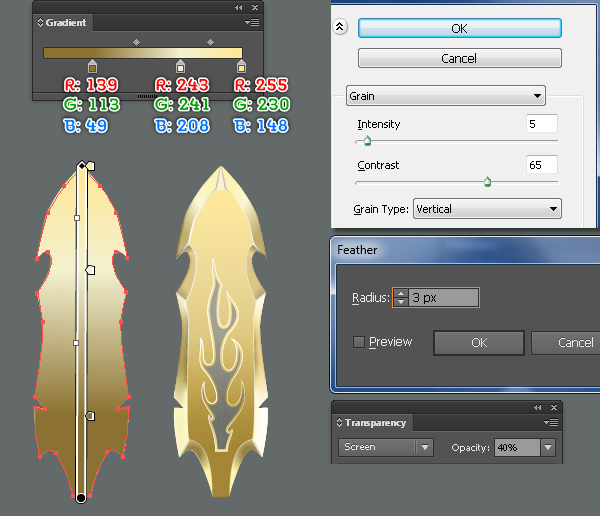Confirm the Feather dialog with OK

click(x=479, y=343)
